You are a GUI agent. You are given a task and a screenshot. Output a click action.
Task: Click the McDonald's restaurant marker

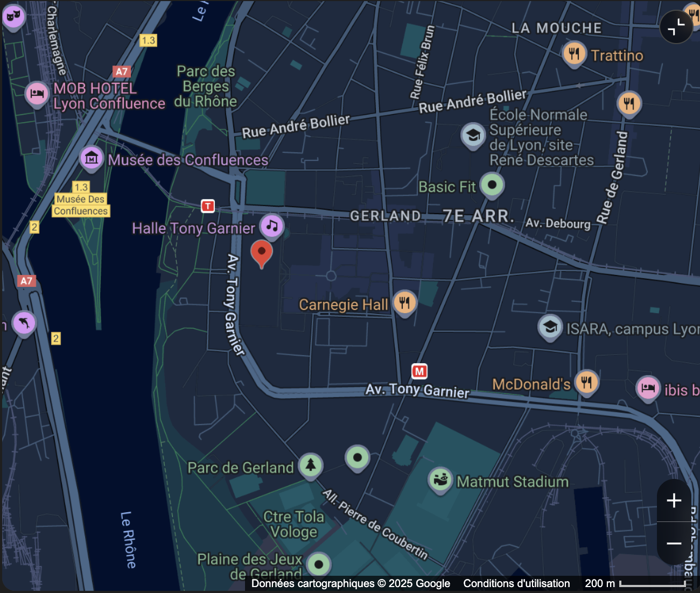pyautogui.click(x=586, y=383)
